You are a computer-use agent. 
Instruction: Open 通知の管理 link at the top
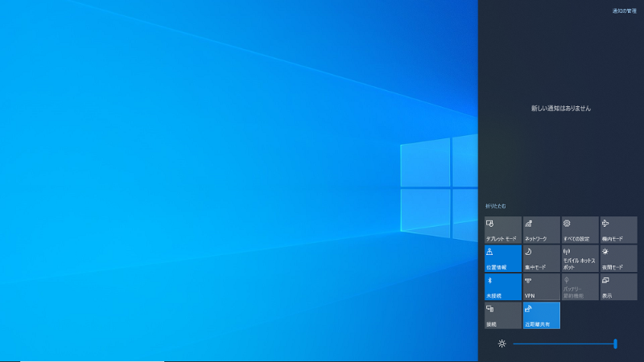[624, 11]
